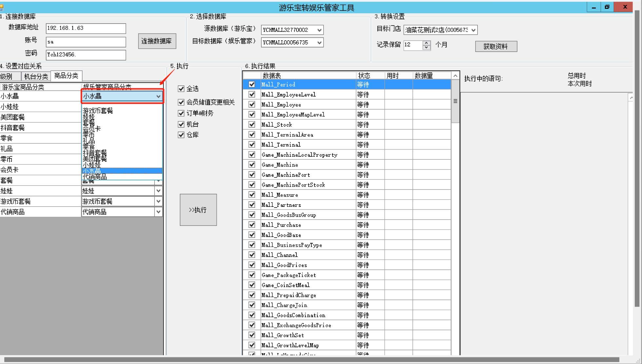Click the >>执行 button
The image size is (642, 364).
click(x=198, y=210)
